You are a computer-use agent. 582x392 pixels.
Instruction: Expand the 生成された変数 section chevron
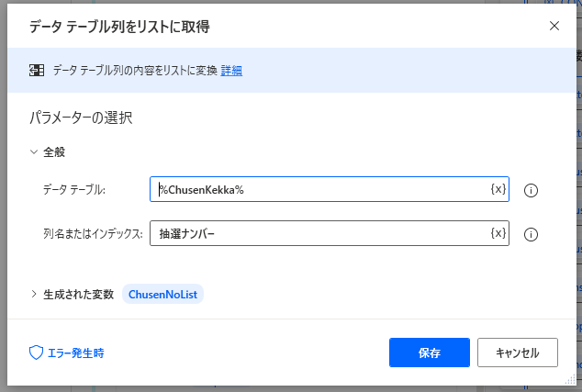(35, 294)
